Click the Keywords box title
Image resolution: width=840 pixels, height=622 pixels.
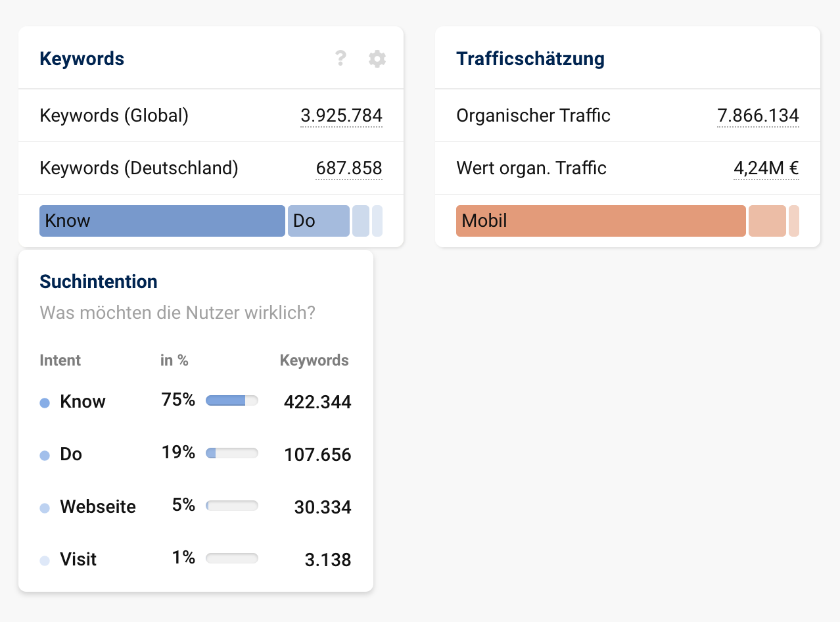[x=82, y=59]
